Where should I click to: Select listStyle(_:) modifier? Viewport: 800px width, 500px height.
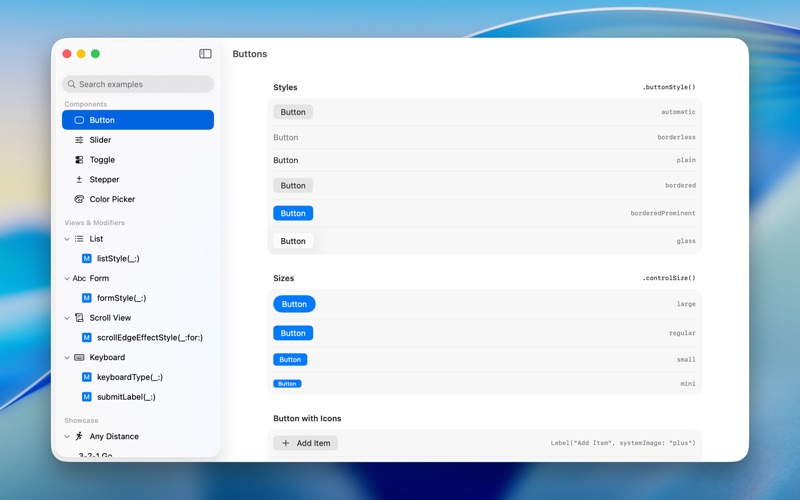[x=118, y=259]
